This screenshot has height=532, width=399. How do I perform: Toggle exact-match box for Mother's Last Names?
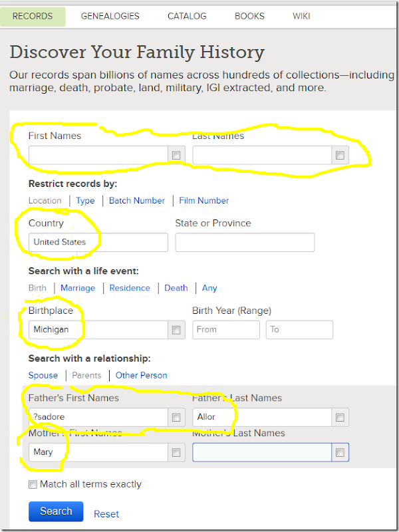[x=340, y=452]
